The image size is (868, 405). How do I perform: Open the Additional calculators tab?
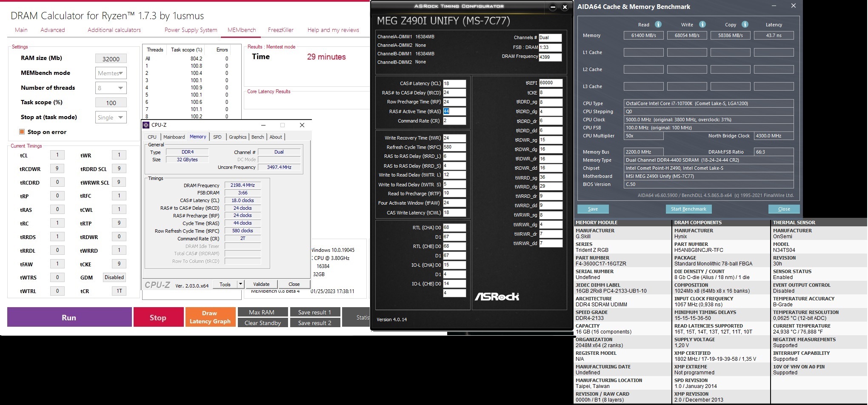pyautogui.click(x=114, y=30)
